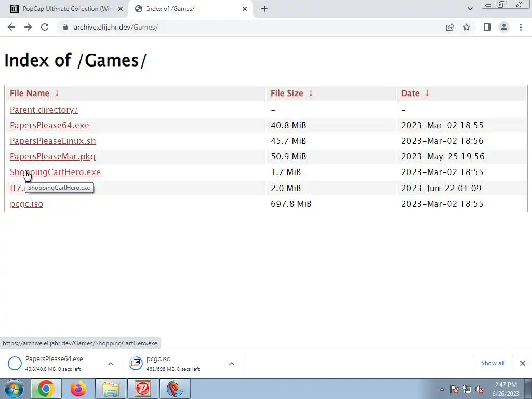Open the browser side panel
The image size is (532, 399).
tap(487, 27)
